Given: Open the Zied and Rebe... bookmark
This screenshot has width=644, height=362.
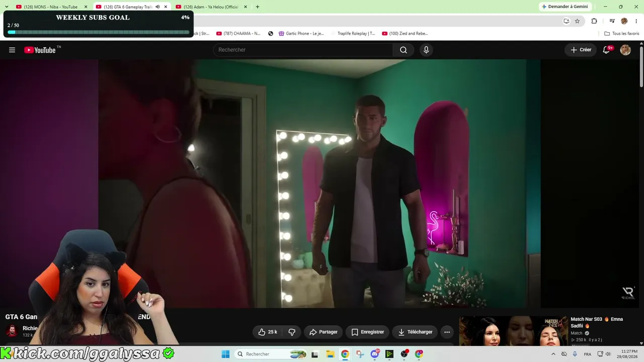Looking at the screenshot, I should click(405, 34).
